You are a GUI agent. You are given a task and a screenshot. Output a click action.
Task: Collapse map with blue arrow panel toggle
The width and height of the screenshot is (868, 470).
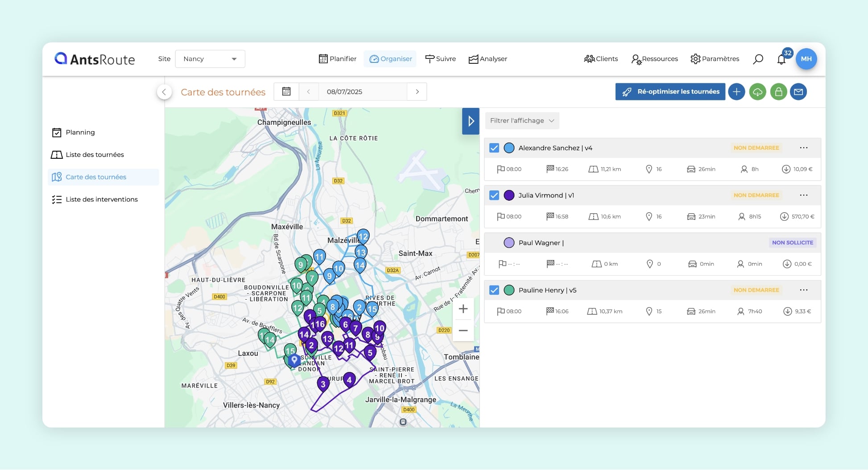coord(471,121)
